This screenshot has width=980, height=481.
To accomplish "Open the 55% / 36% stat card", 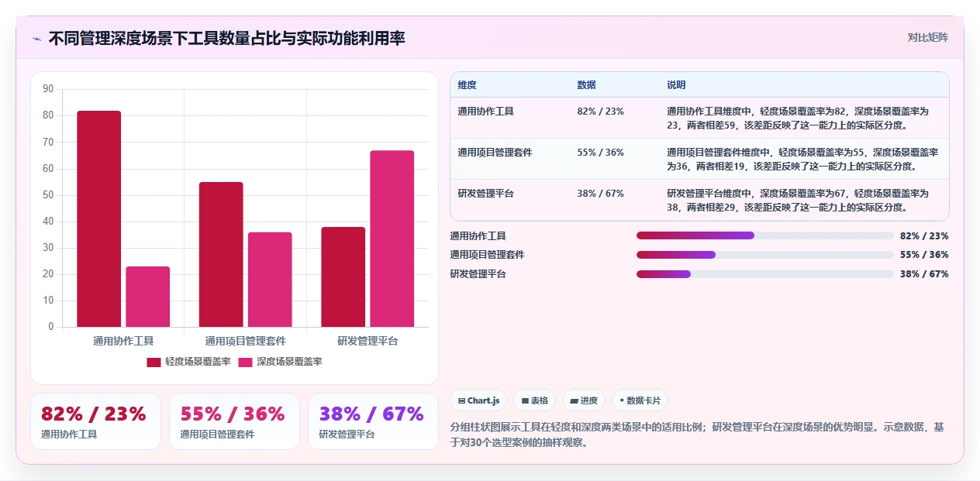I will [234, 421].
